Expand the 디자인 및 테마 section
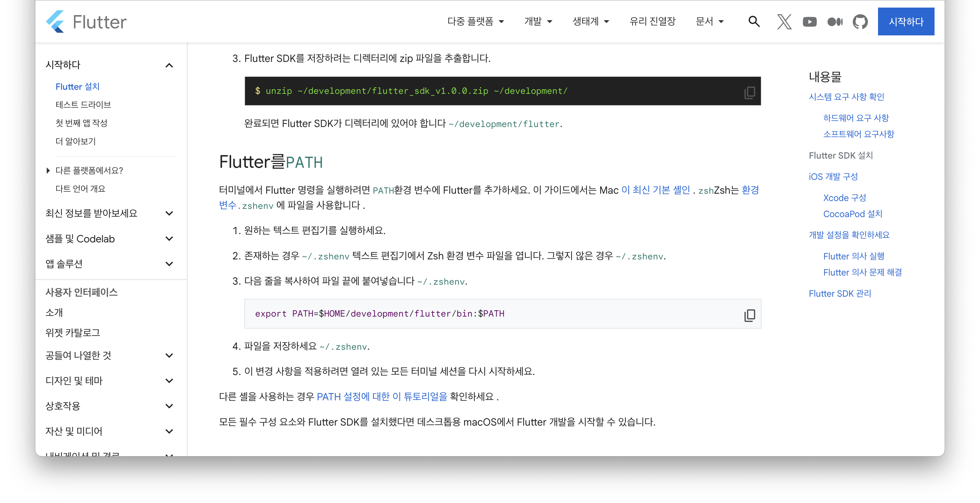 (169, 381)
